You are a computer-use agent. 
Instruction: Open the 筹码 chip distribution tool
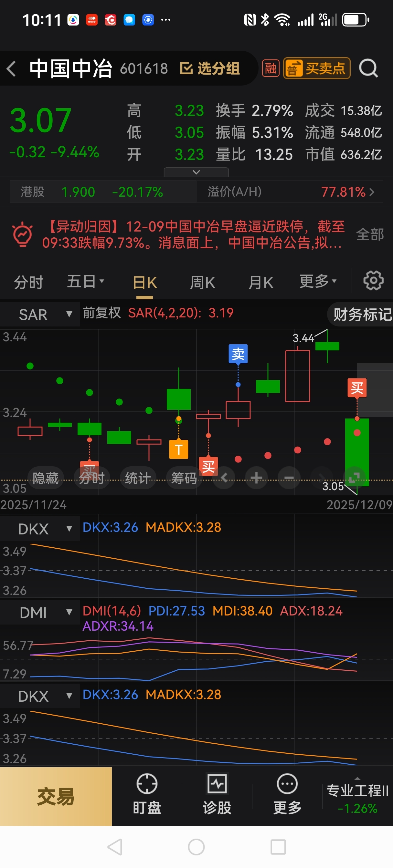tap(184, 478)
